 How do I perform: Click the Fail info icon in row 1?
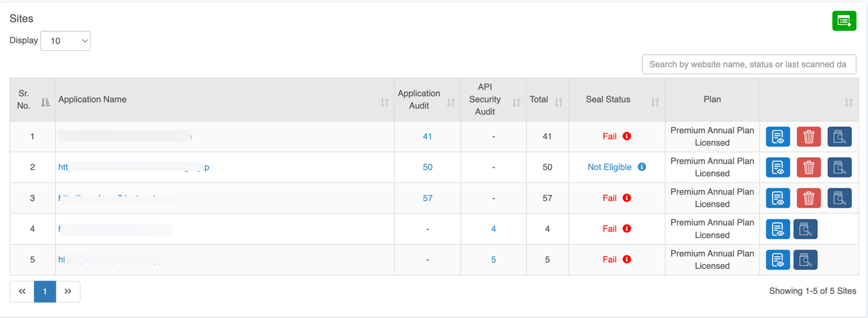coord(627,136)
